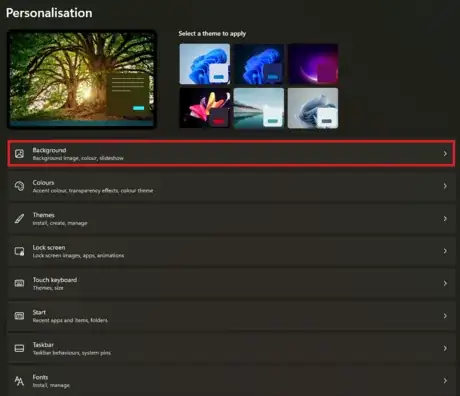Viewport: 460px width, 396px height.
Task: Apply the dark blue bloom theme
Action: [259, 64]
